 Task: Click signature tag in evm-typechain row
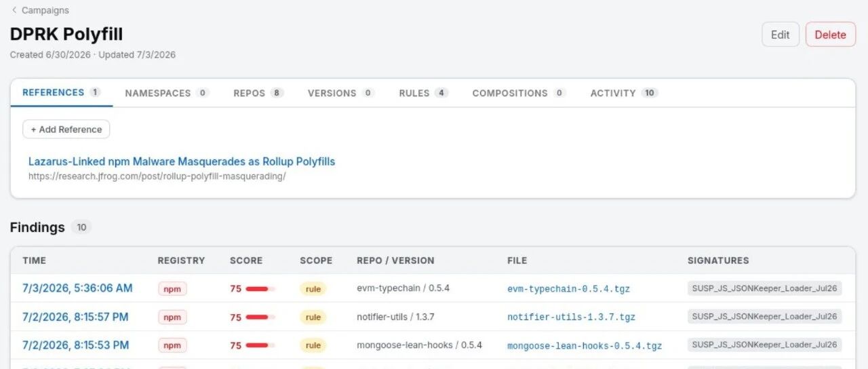(764, 288)
